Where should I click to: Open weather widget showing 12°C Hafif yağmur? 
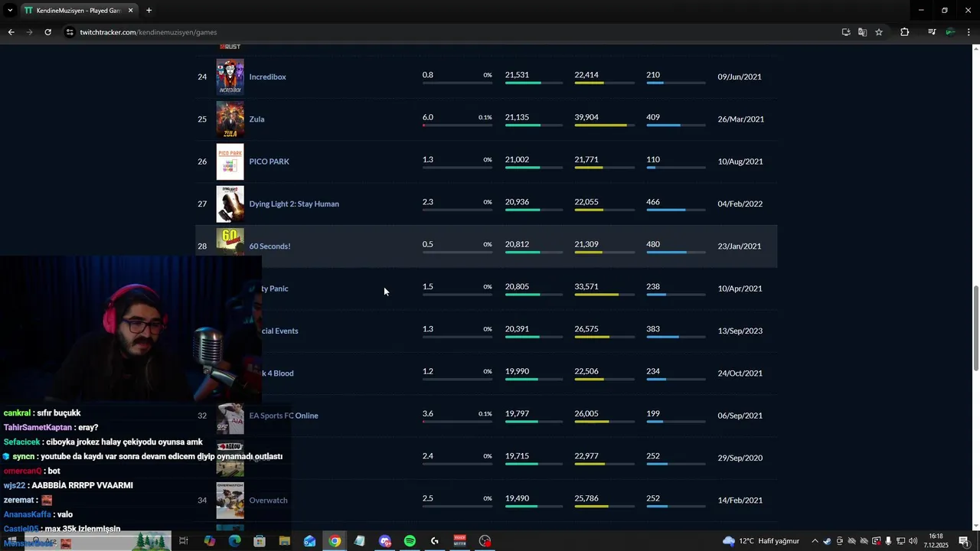(x=761, y=541)
